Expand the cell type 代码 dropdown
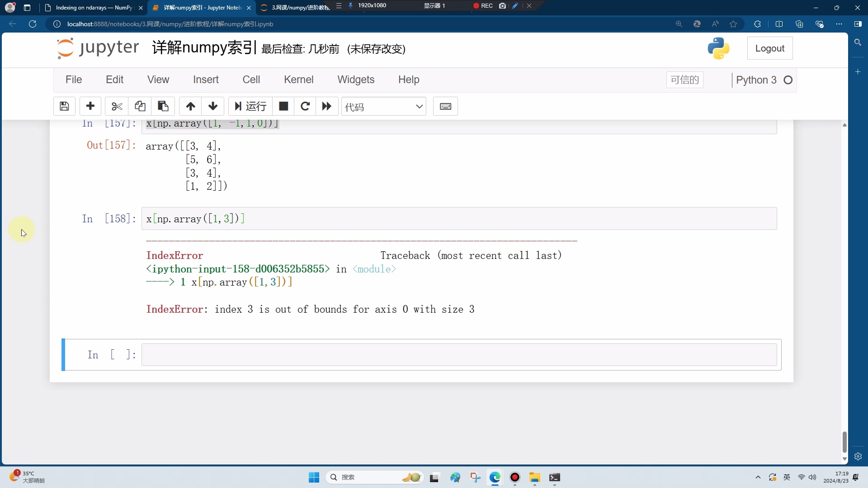 pyautogui.click(x=384, y=107)
